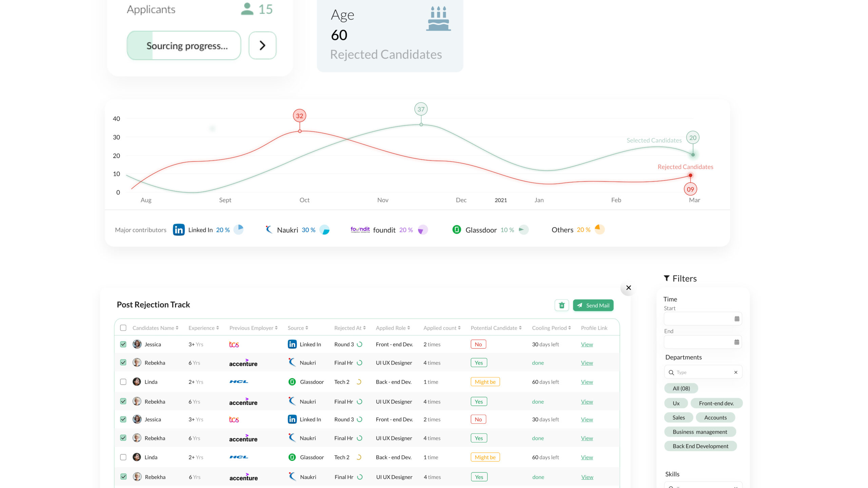Uncheck the first Jessica row checkbox
The height and width of the screenshot is (488, 868).
click(x=123, y=344)
